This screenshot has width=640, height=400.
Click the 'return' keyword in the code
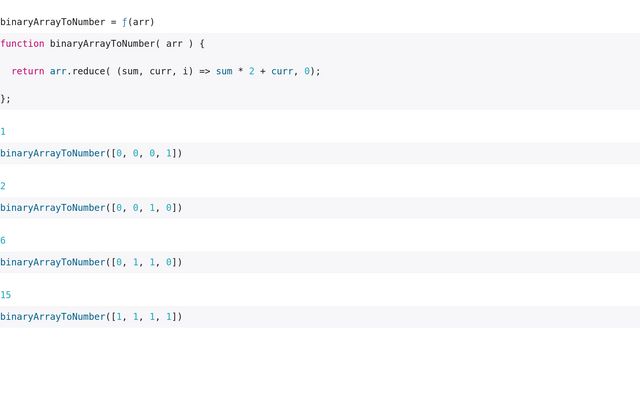(x=28, y=71)
